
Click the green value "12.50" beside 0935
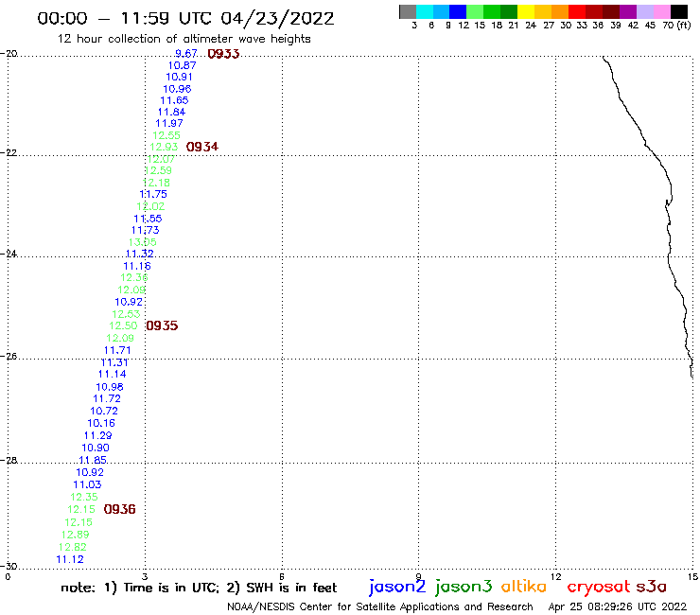tap(123, 325)
